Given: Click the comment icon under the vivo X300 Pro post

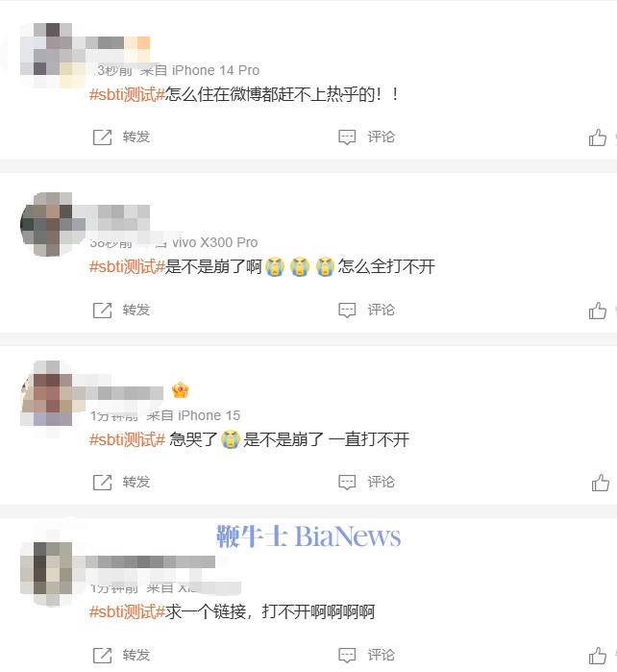Looking at the screenshot, I should (x=347, y=310).
